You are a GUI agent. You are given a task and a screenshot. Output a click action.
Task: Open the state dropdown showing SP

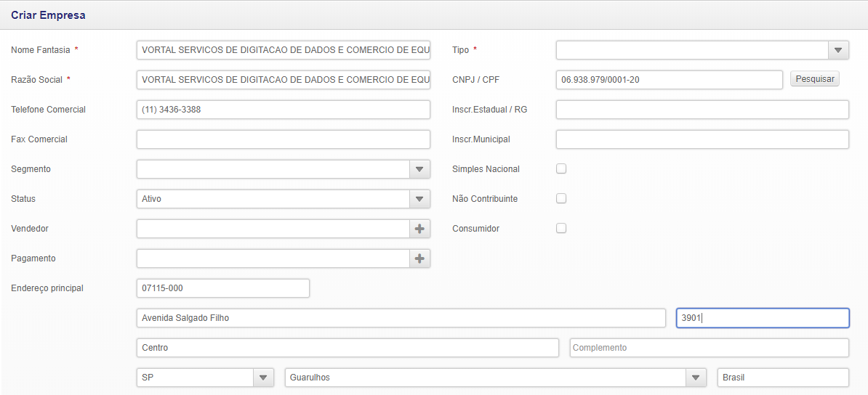point(263,378)
